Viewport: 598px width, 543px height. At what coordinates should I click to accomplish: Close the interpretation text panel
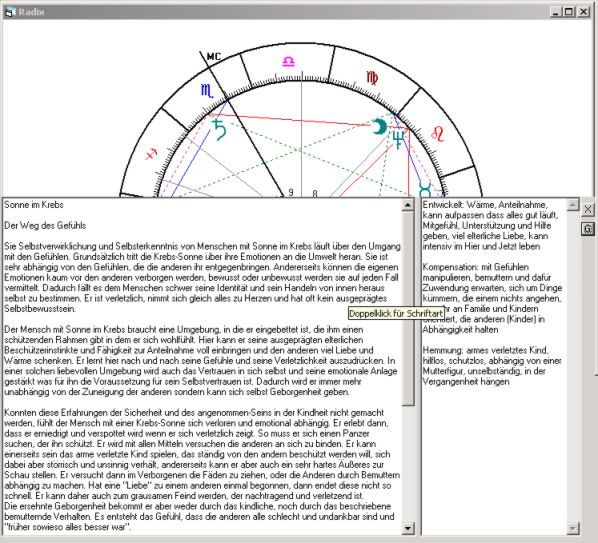pos(588,209)
